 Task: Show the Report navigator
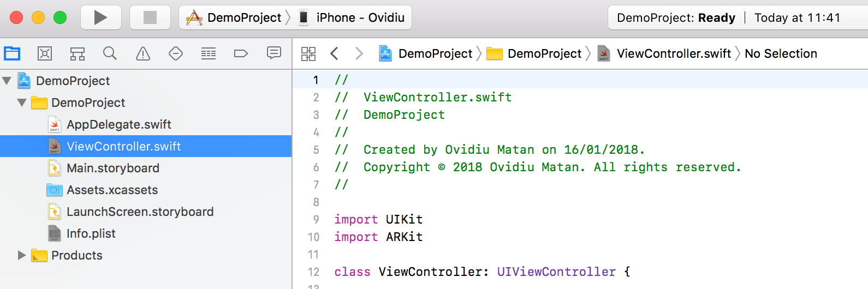pyautogui.click(x=274, y=53)
